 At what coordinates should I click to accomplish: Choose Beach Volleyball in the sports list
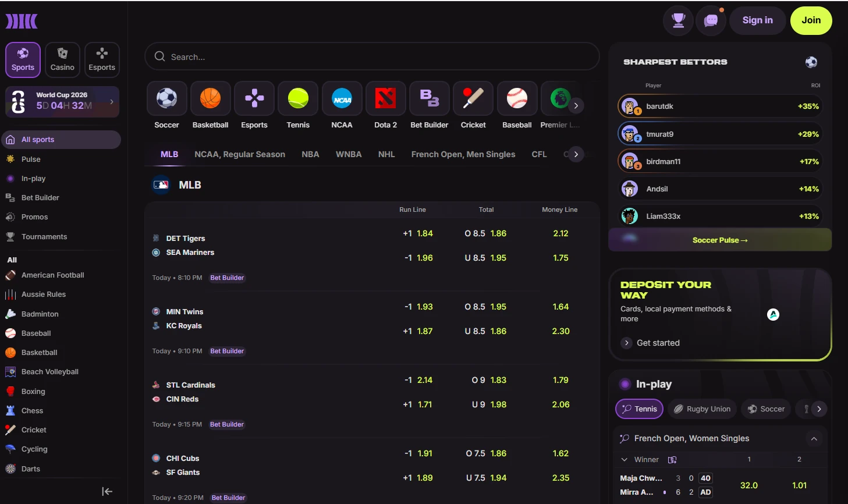click(x=49, y=371)
